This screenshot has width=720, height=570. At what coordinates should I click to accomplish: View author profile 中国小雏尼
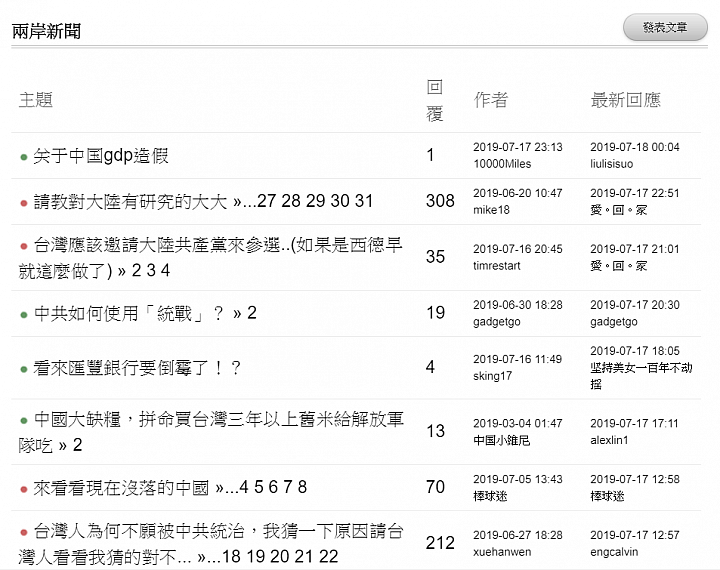(501, 440)
